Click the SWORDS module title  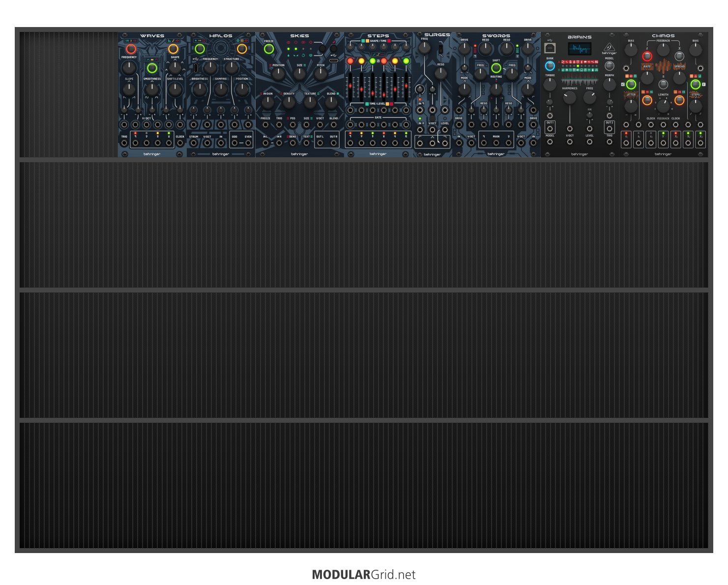point(496,36)
